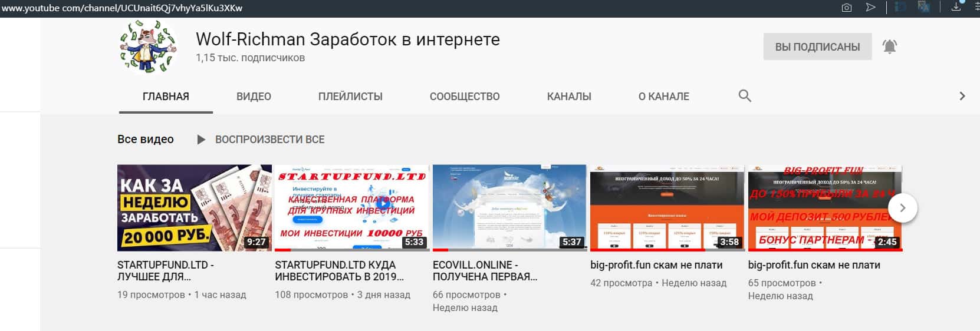The width and height of the screenshot is (980, 331).
Task: Click the channel name 'Wolf-Richman Заработок в интернете'
Action: click(x=348, y=39)
